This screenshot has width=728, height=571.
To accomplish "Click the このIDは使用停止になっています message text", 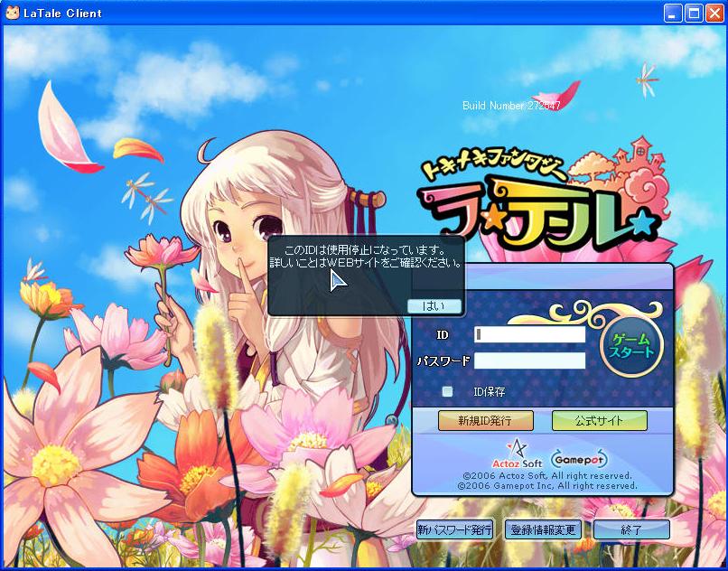I will coord(365,251).
